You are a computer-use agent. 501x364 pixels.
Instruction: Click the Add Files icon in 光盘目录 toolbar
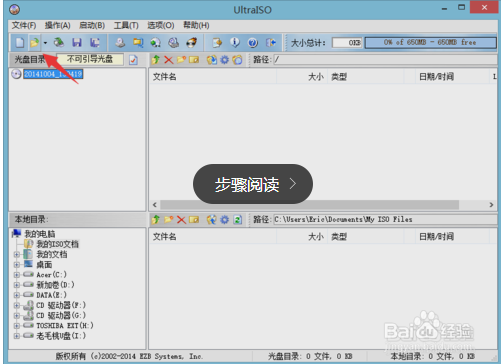point(212,60)
